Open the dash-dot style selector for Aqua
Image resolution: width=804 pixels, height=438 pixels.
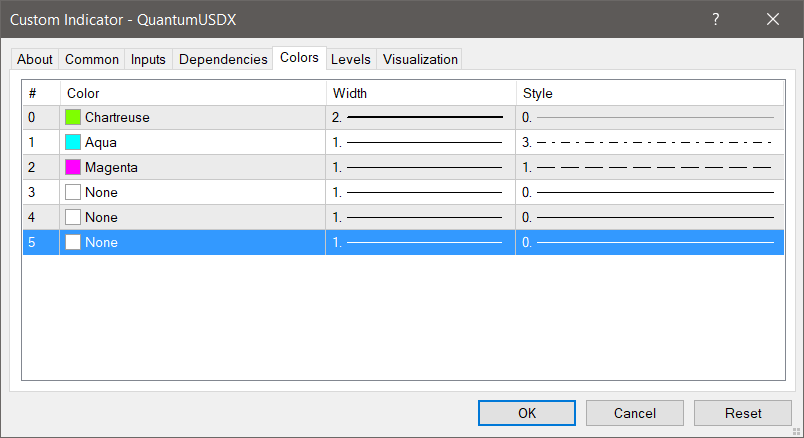648,142
